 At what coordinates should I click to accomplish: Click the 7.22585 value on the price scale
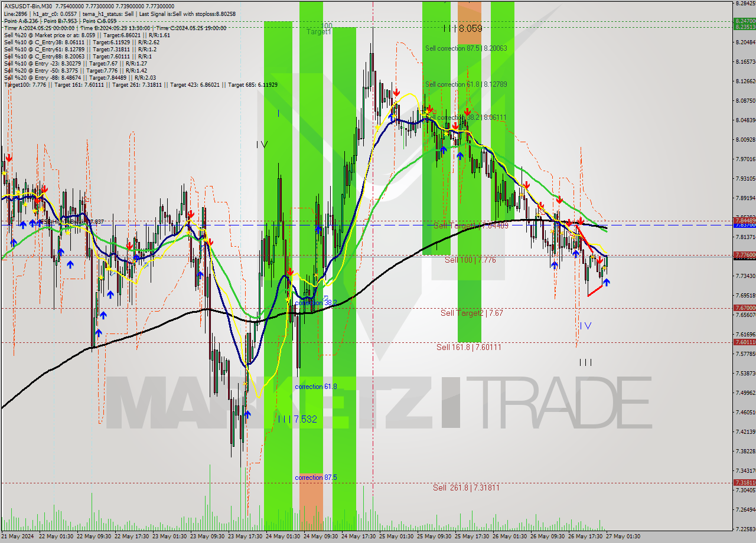(x=745, y=529)
